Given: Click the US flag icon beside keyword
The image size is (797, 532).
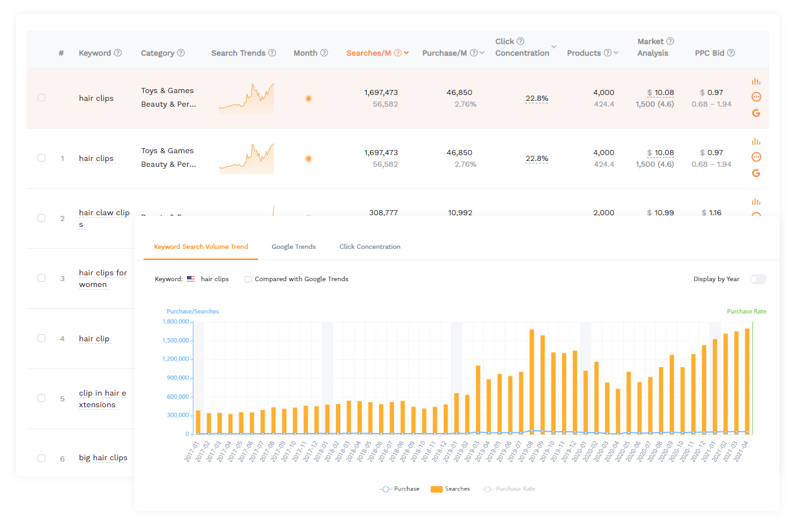Looking at the screenshot, I should 191,279.
